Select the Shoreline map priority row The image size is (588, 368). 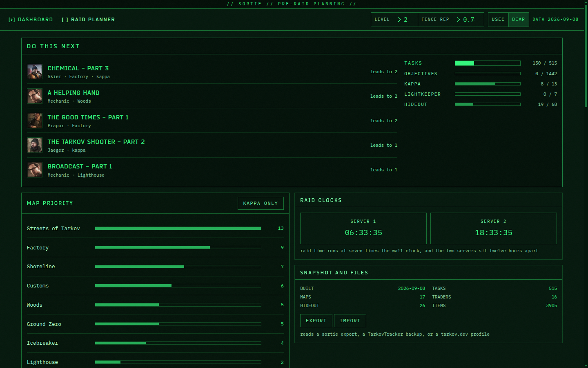click(155, 267)
